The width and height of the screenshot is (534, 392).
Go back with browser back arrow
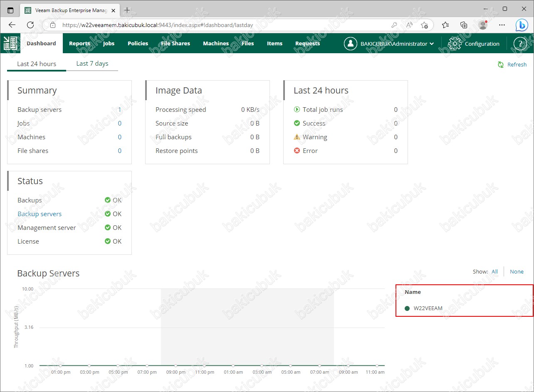point(12,25)
